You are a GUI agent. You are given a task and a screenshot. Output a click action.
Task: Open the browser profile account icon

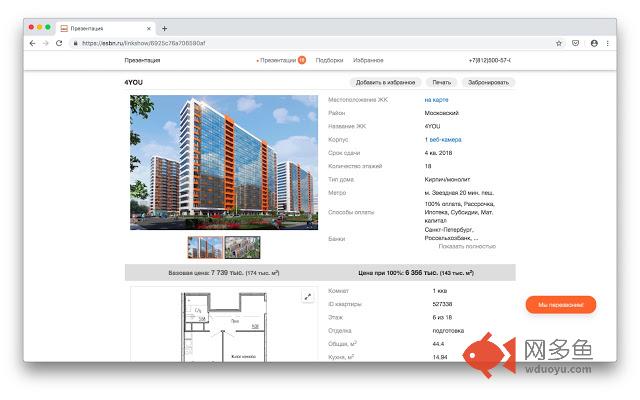tap(594, 43)
